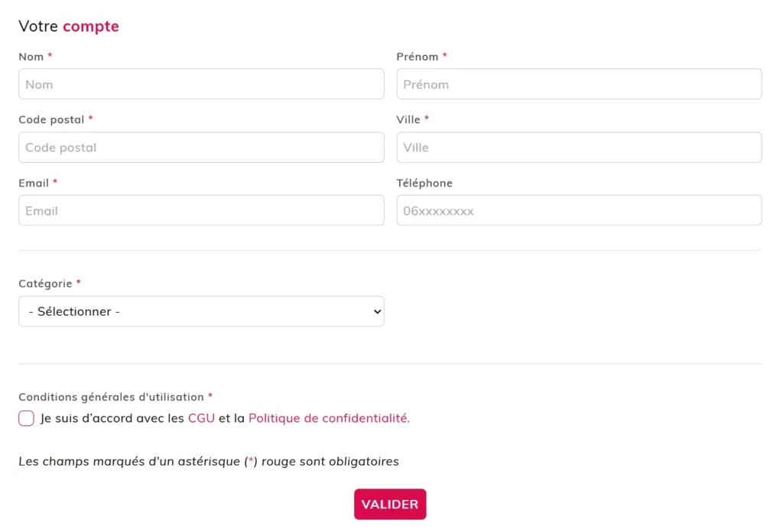Open the Politique de confidentialité link
Screen dimensions: 783x532
(329, 418)
